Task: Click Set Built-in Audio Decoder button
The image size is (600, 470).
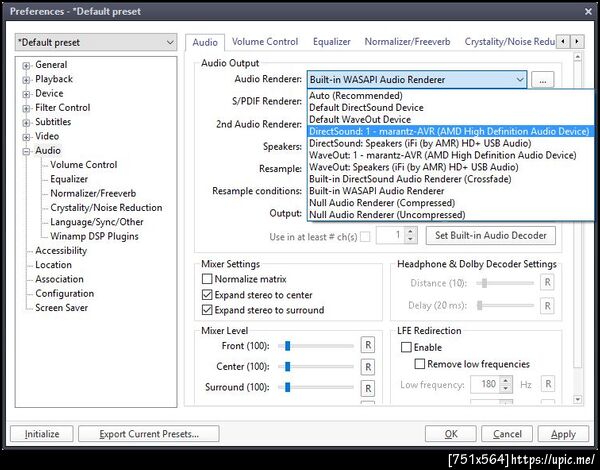Action: pos(491,235)
